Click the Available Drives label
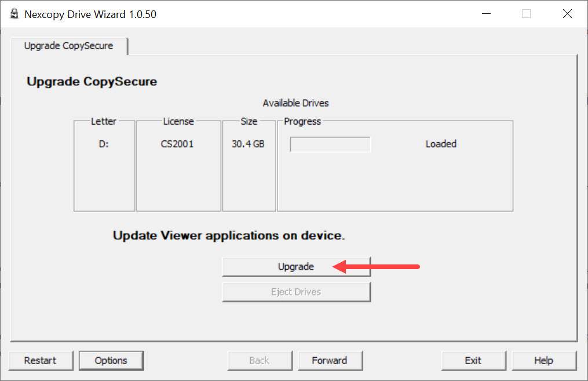The height and width of the screenshot is (381, 588). click(x=295, y=103)
